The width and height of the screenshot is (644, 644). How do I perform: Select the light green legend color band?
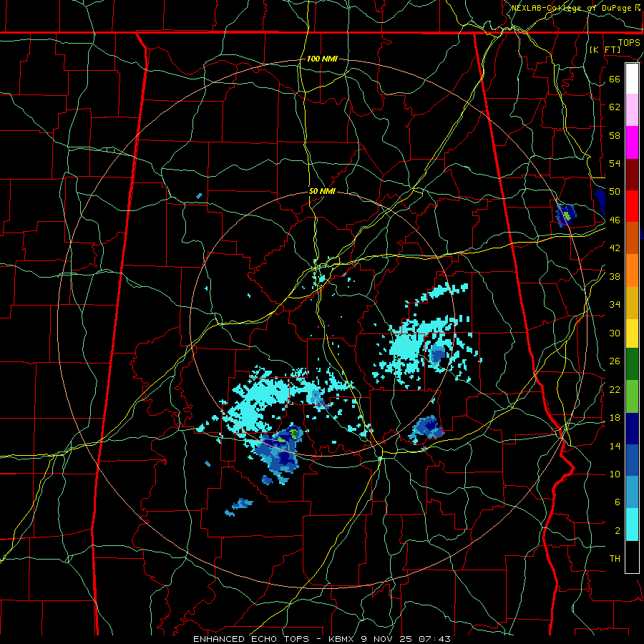click(632, 396)
